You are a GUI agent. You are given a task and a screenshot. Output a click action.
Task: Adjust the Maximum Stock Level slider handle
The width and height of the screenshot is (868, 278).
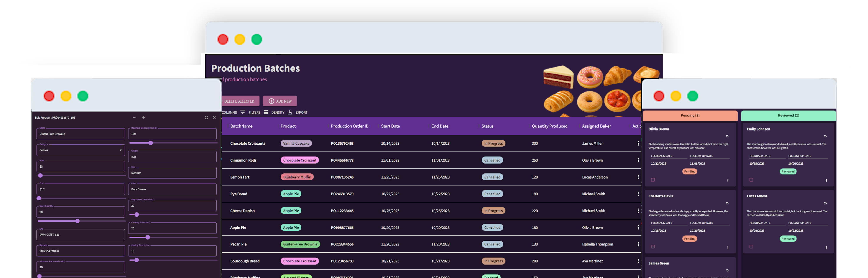(151, 143)
